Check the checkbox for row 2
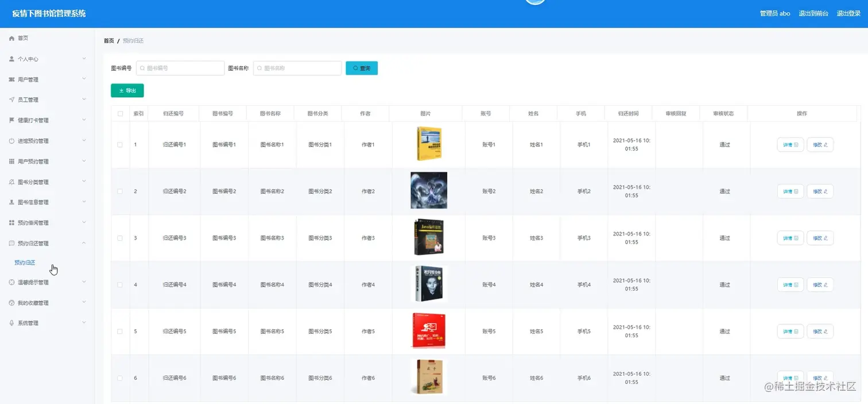 coord(120,191)
